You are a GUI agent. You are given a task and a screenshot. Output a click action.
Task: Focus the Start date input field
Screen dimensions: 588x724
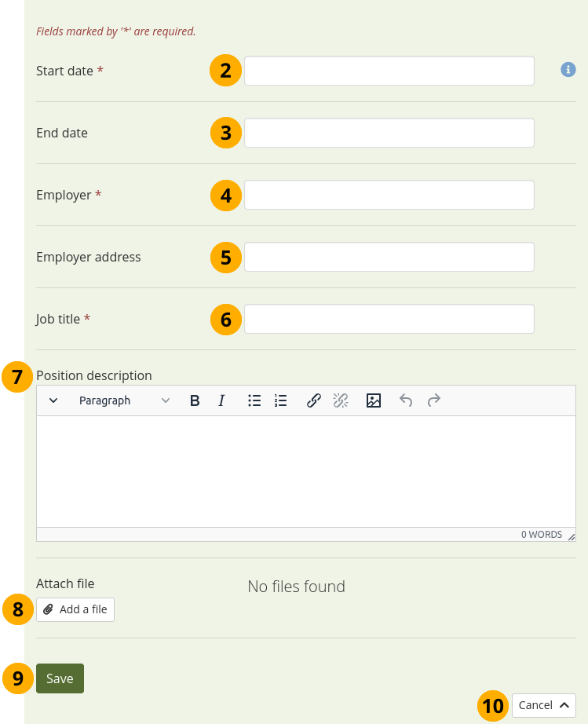point(389,71)
